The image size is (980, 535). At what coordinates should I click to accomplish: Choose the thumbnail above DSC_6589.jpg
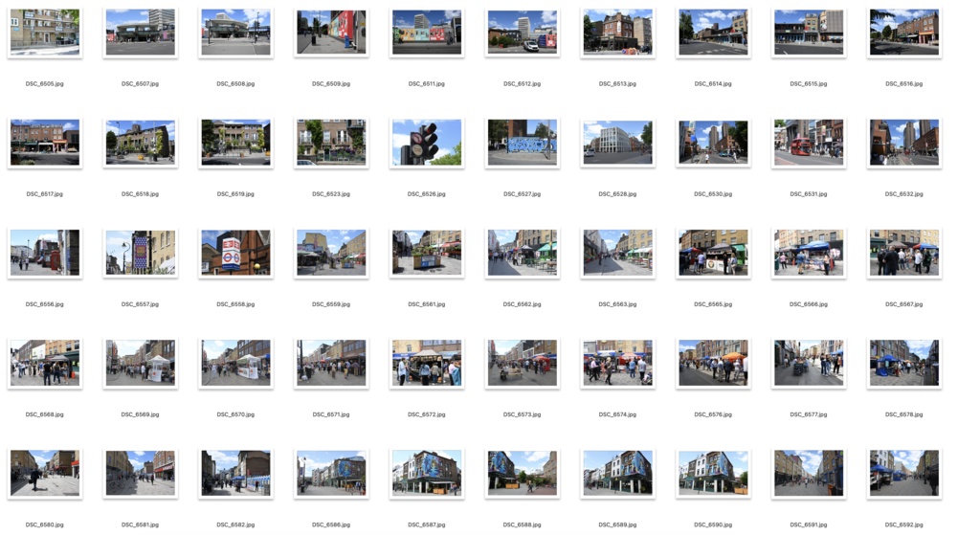pos(617,473)
